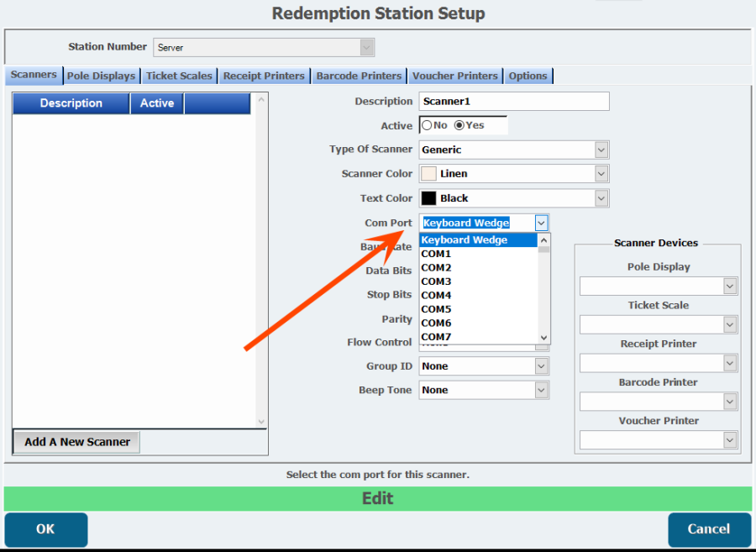The height and width of the screenshot is (552, 756).
Task: Select COM4 in the port list
Action: point(437,295)
